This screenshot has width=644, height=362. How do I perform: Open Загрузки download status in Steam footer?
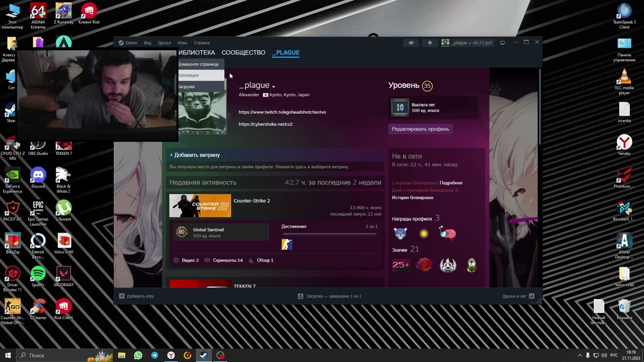330,296
